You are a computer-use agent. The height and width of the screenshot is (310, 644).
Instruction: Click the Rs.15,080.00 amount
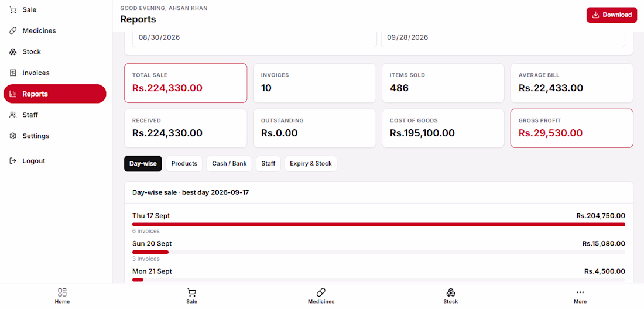(604, 243)
